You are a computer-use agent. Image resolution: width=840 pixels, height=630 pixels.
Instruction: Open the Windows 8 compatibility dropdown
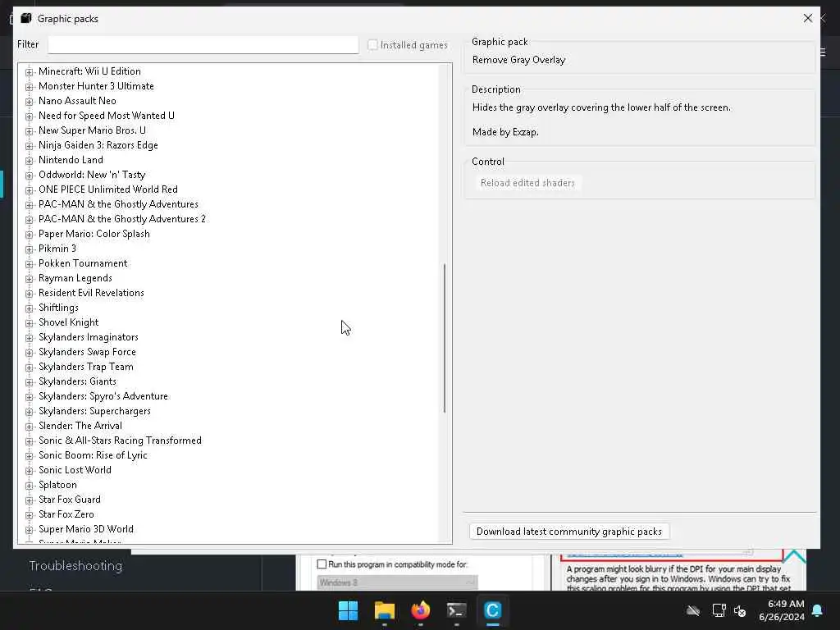[x=397, y=582]
